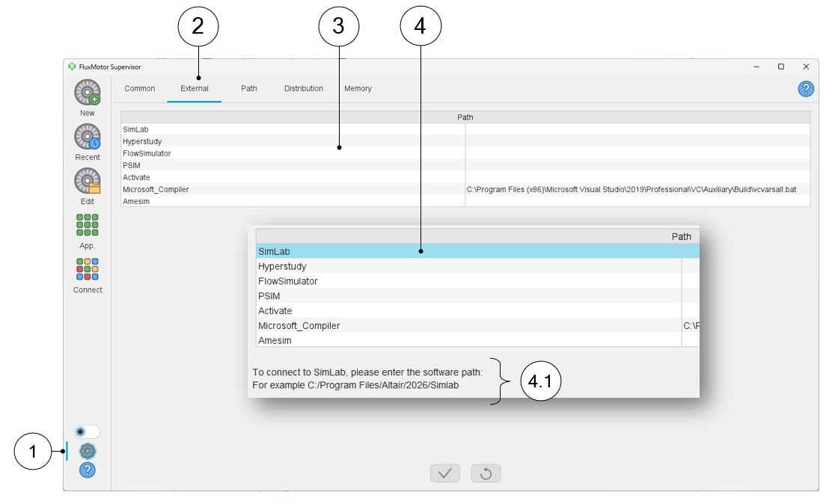The image size is (838, 504).
Task: Click the sidebar help question icon
Action: coord(87,470)
